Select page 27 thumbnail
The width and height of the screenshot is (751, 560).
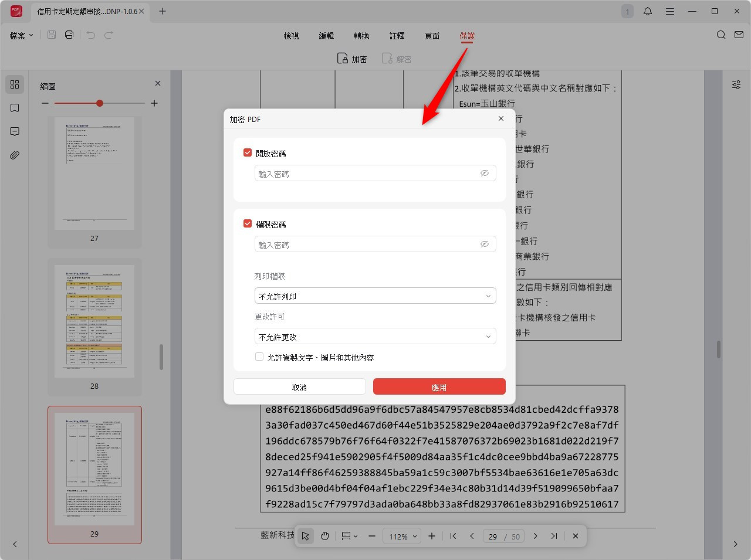(x=94, y=174)
